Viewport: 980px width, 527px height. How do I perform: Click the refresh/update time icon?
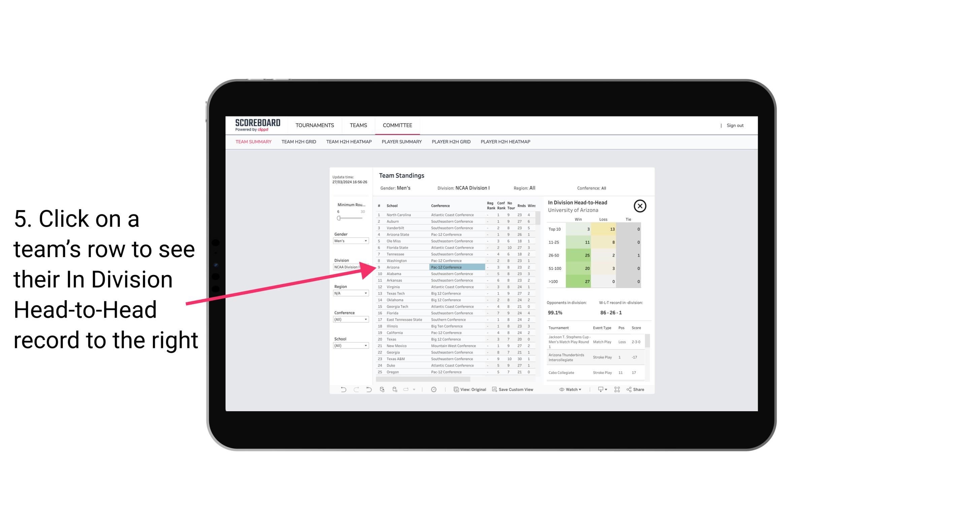click(434, 389)
